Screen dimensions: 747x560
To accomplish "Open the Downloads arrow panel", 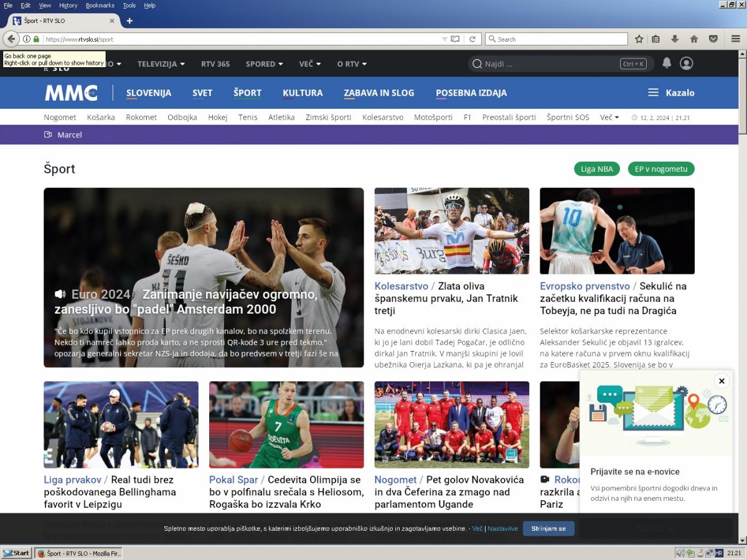I will 675,39.
